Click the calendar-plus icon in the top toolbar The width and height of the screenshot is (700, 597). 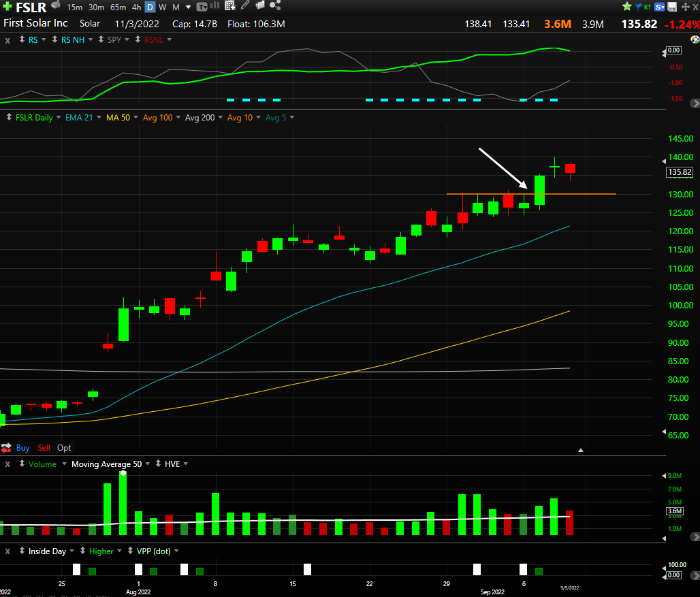[x=230, y=6]
